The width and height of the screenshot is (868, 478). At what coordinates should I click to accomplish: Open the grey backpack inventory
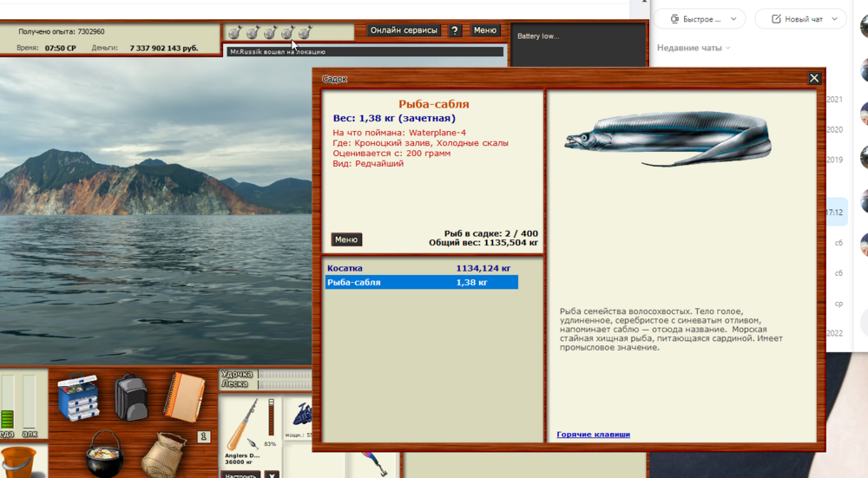click(x=131, y=397)
